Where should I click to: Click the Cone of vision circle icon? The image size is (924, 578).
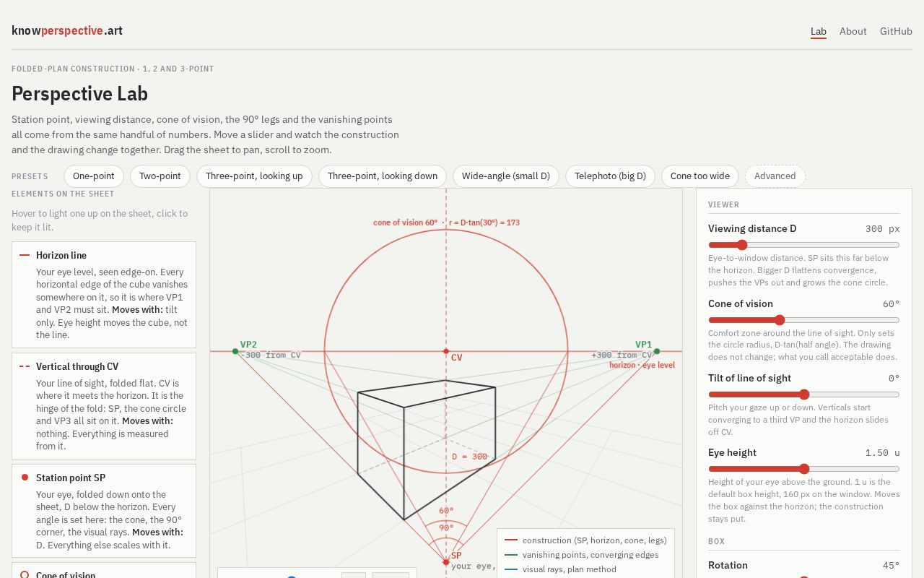point(25,575)
